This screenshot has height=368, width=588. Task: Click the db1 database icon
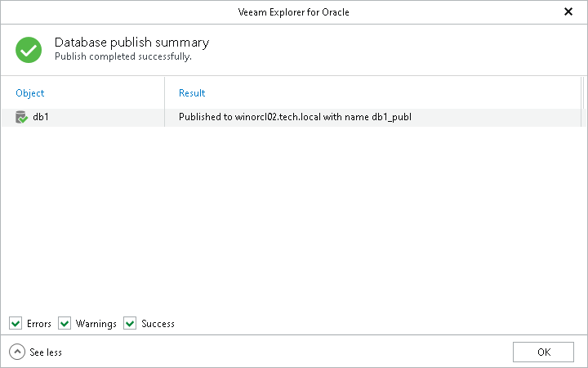(x=21, y=118)
